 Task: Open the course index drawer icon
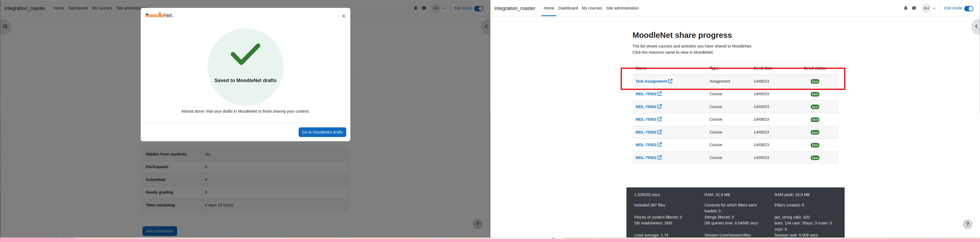point(5,27)
